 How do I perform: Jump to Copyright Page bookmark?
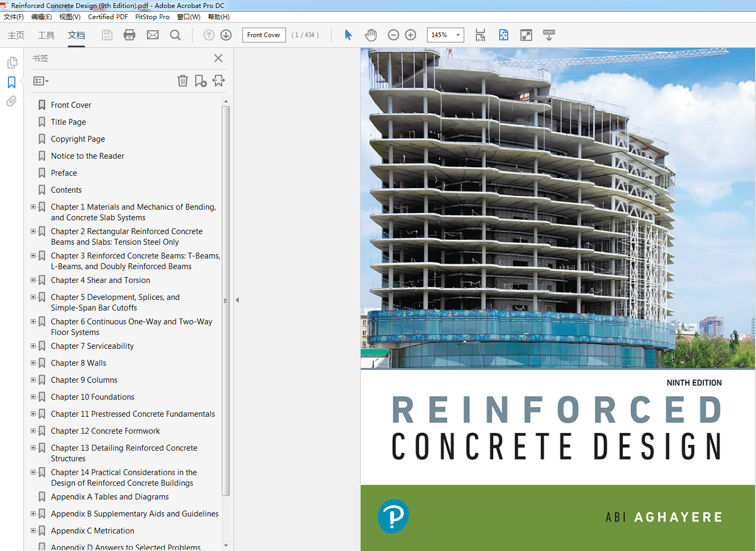[78, 139]
